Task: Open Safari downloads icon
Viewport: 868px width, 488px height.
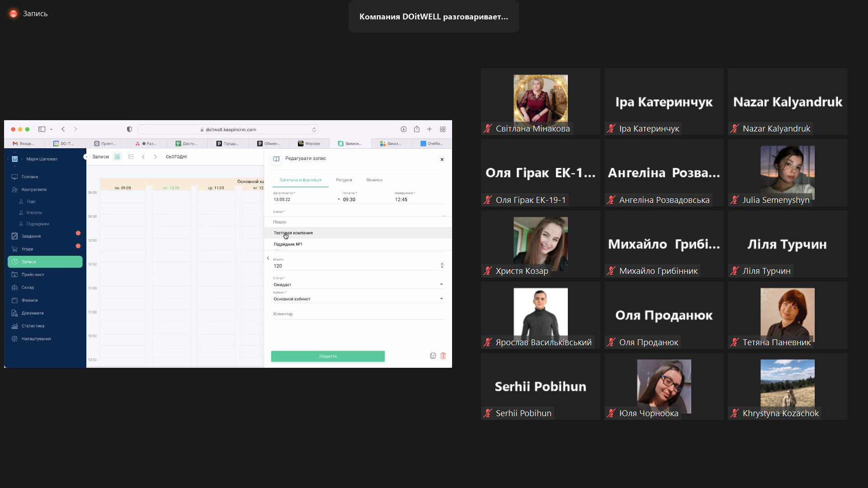Action: [404, 129]
